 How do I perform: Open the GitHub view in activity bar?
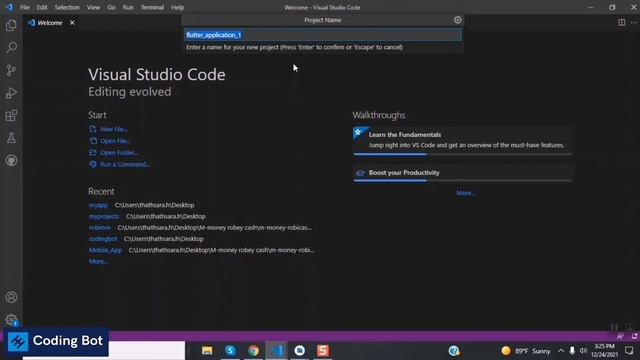[11, 160]
